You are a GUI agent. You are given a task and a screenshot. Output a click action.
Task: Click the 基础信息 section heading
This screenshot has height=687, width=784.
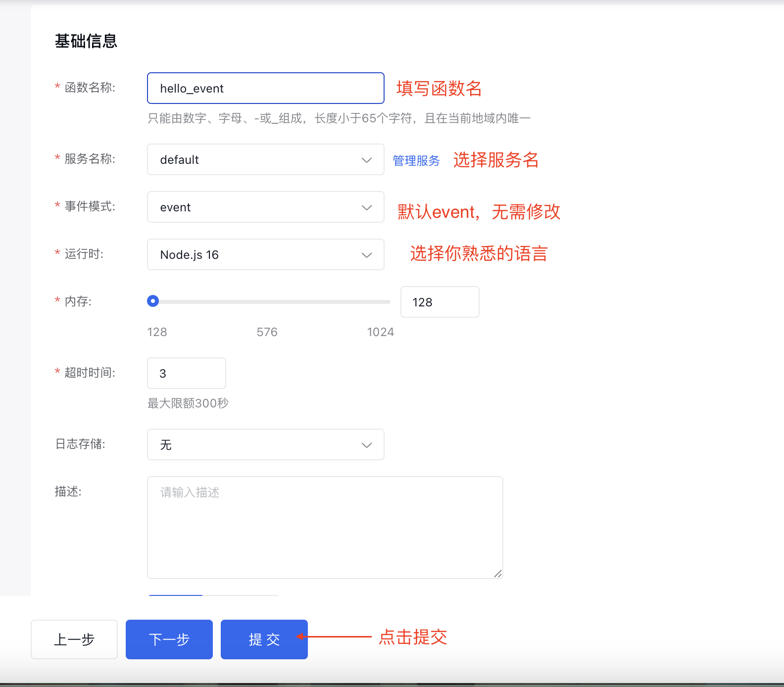(x=86, y=41)
